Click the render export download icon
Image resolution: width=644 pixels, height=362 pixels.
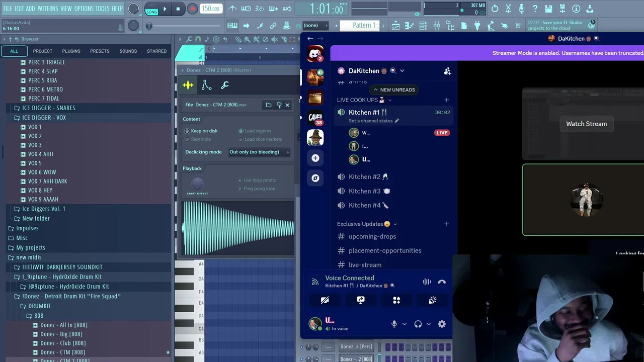coord(590,9)
